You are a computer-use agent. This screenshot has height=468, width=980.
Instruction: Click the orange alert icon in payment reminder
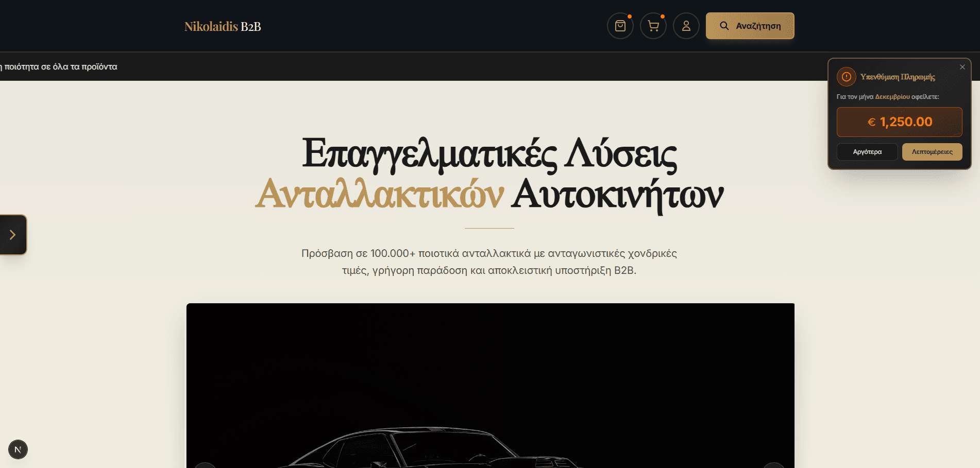[x=846, y=77]
